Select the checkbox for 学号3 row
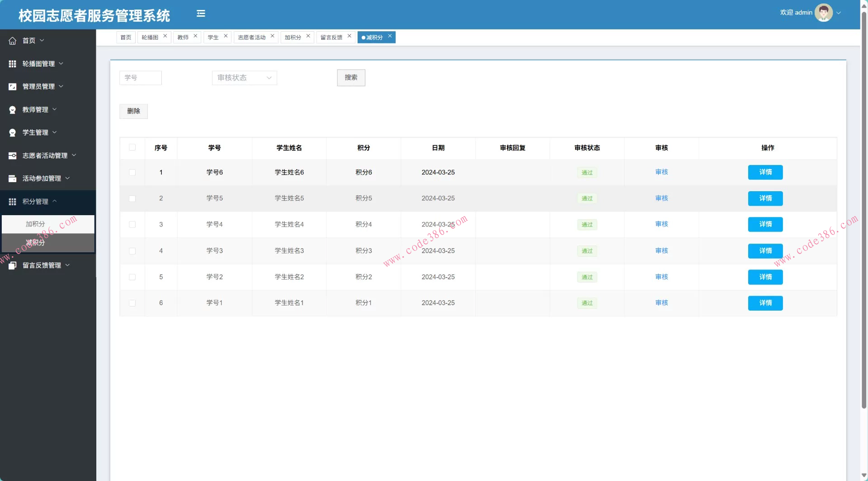This screenshot has height=481, width=868. (132, 251)
